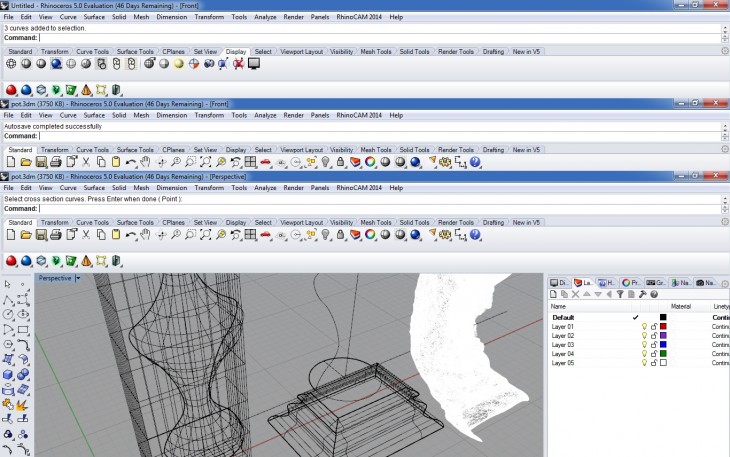Pick the Circle tool in left sidebar
This screenshot has width=730, height=457.
coord(9,314)
